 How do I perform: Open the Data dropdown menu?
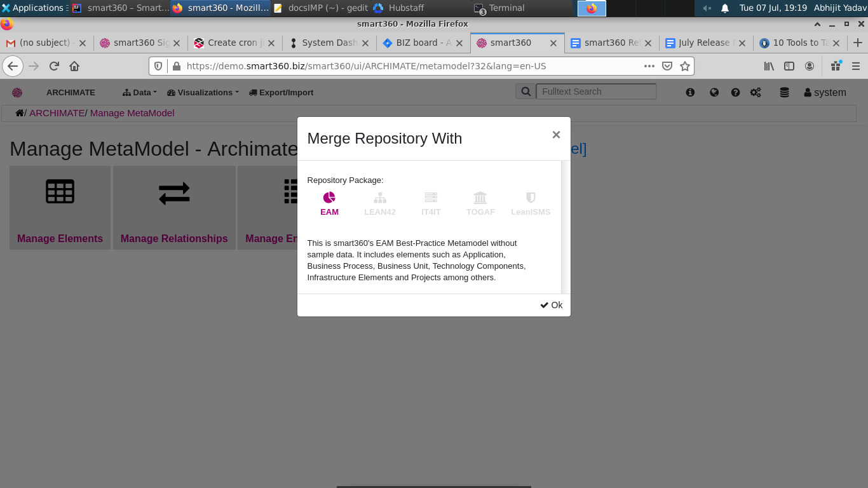pos(140,93)
